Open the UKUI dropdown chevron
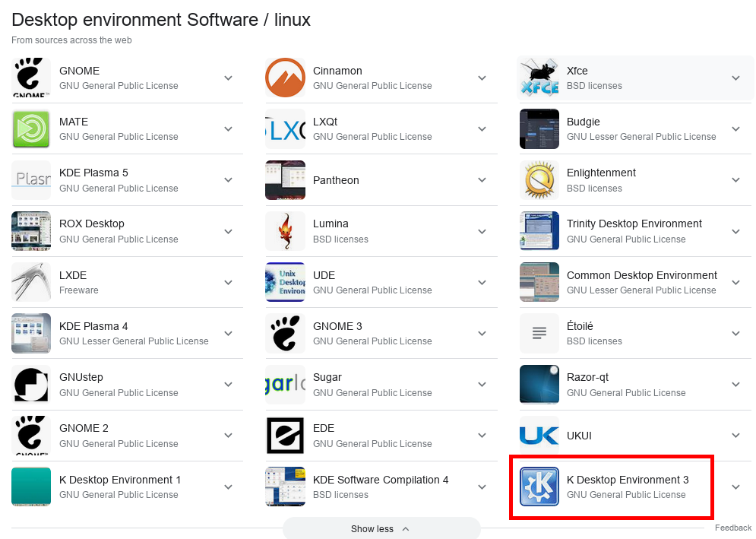 click(735, 436)
